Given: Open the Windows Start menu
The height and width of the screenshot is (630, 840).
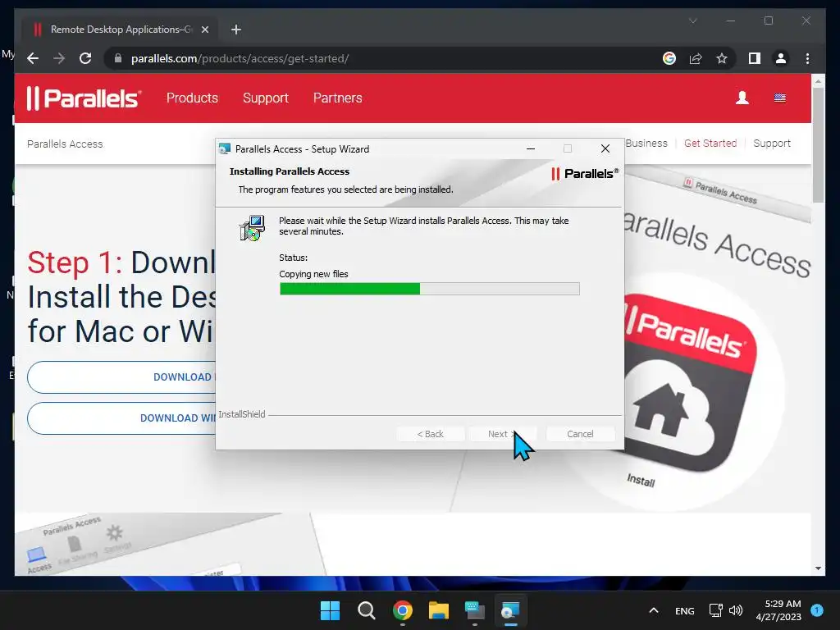Looking at the screenshot, I should click(x=330, y=610).
